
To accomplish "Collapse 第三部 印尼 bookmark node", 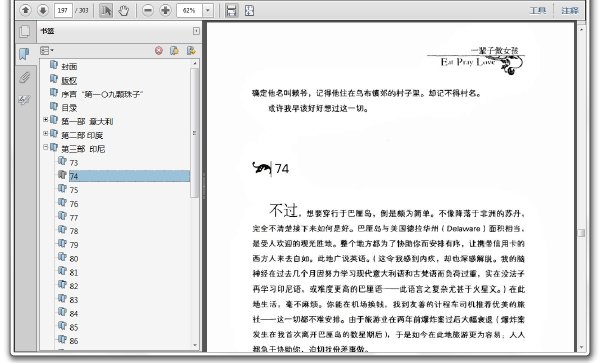I will coord(46,147).
